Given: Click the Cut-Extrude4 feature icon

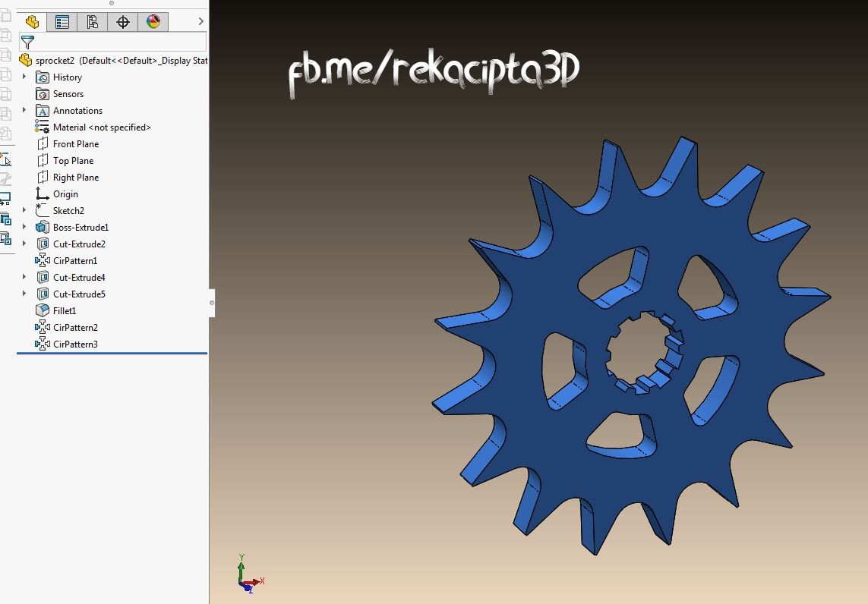Looking at the screenshot, I should pos(43,277).
